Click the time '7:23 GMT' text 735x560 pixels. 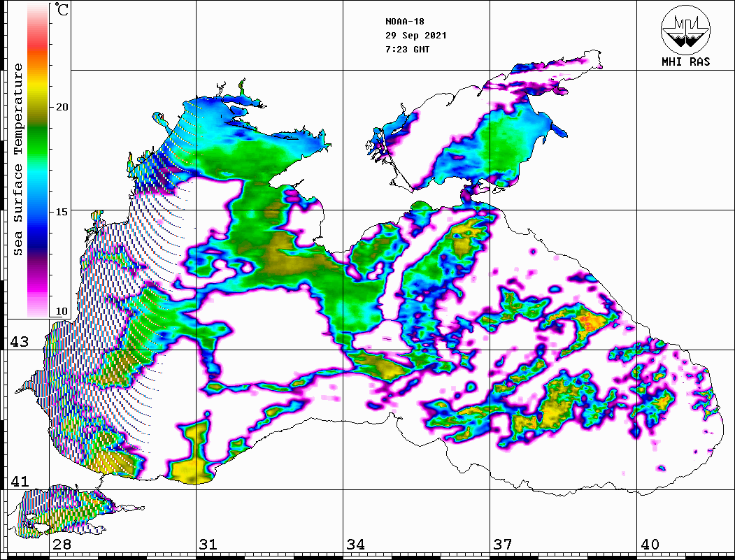407,50
